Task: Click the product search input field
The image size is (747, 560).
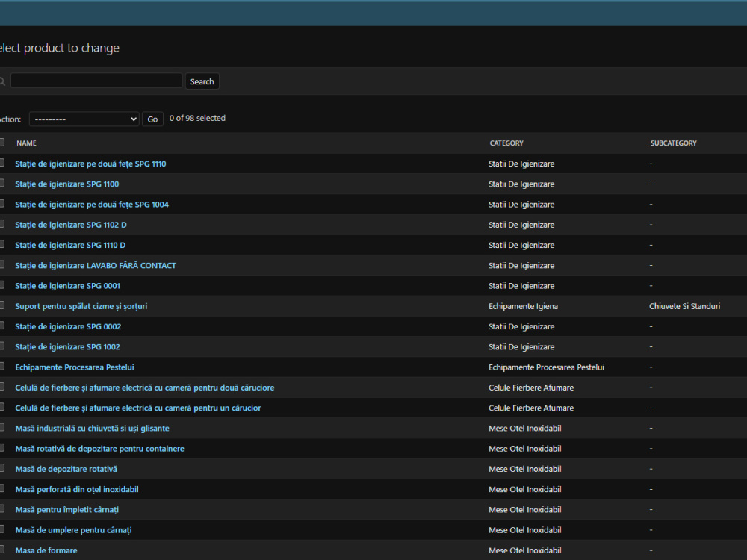Action: [x=96, y=81]
